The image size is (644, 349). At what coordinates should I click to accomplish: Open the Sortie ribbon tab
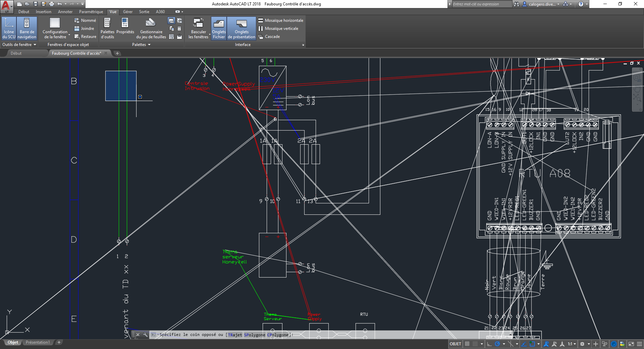pos(144,12)
